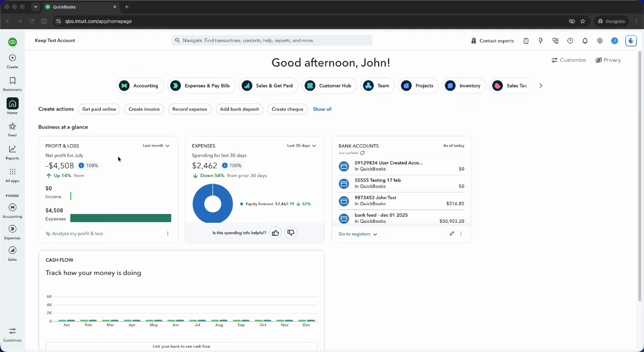Click Add bank deposit action
644x352 pixels.
[239, 109]
